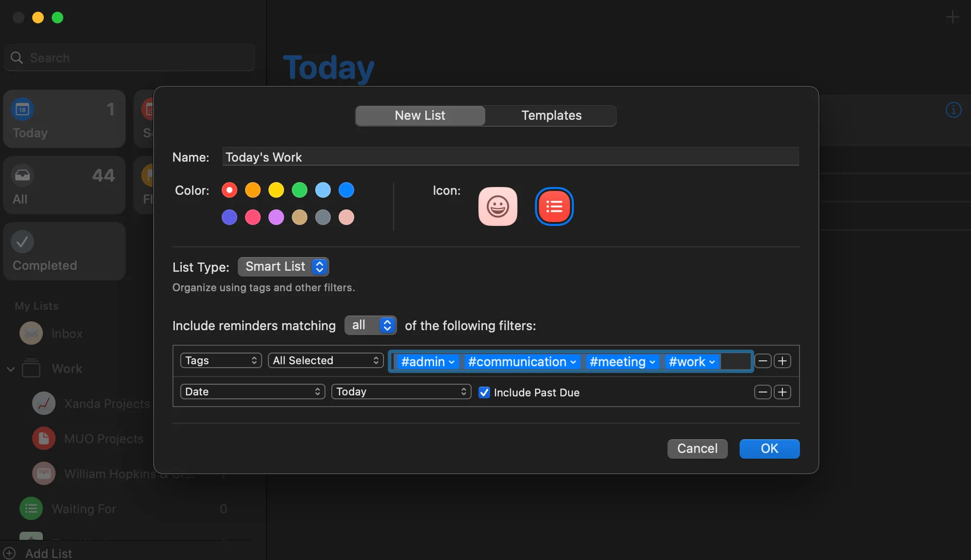Pick the green color swatch
Viewport: 971px width, 560px height.
click(x=299, y=190)
